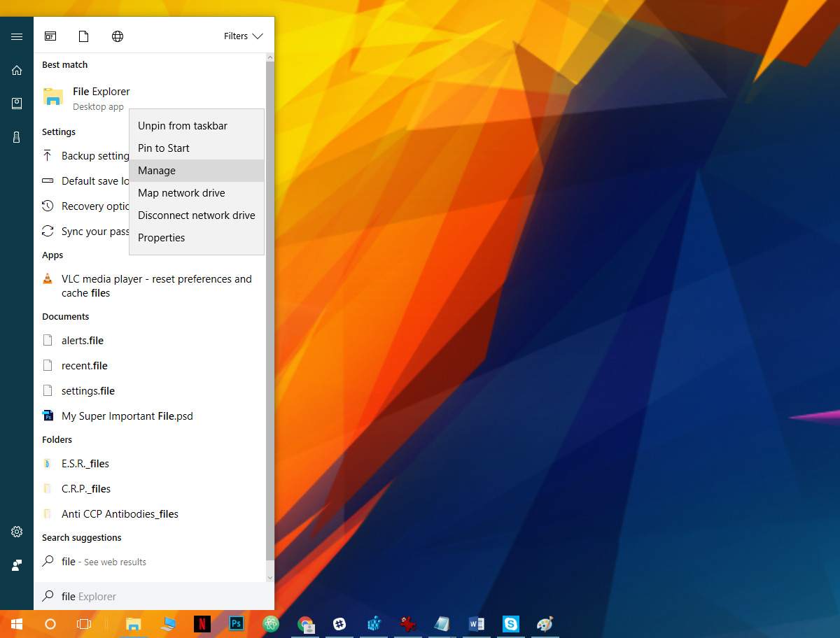This screenshot has width=840, height=638.
Task: Click the Feedback icon in the sidebar
Action: [x=17, y=565]
